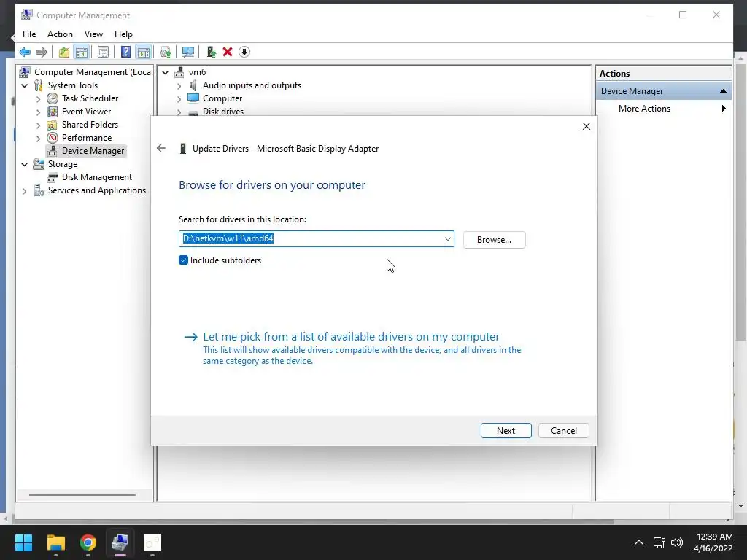Open the Properties toolbar icon

(103, 52)
